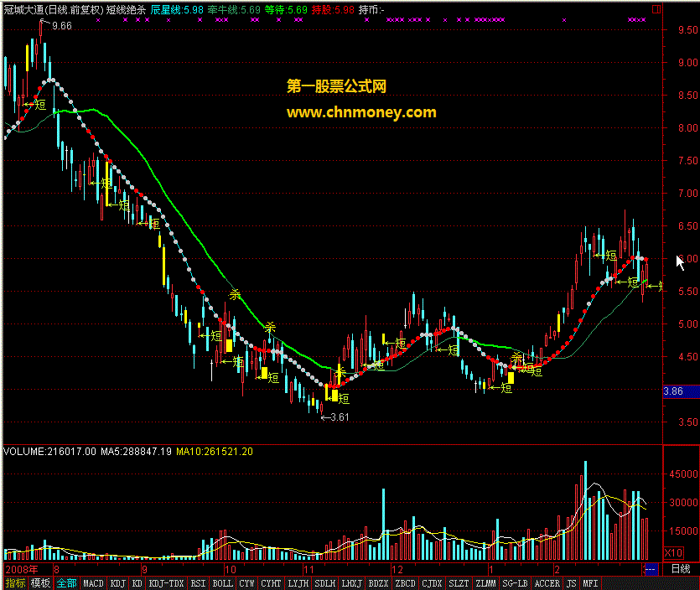Switch to the SLZT indicator

(x=459, y=583)
